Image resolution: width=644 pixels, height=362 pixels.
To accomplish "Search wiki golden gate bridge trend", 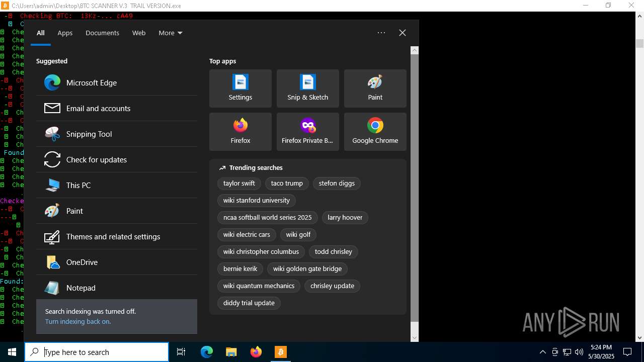I will pos(307,269).
